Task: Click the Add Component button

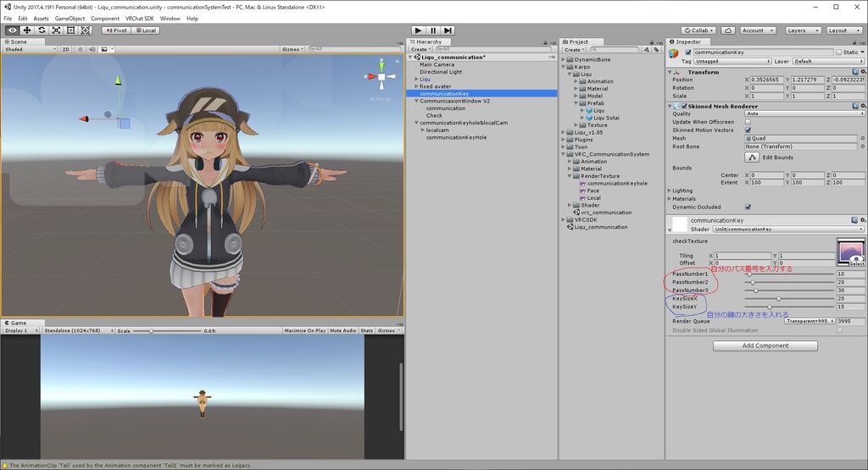Action: 765,346
